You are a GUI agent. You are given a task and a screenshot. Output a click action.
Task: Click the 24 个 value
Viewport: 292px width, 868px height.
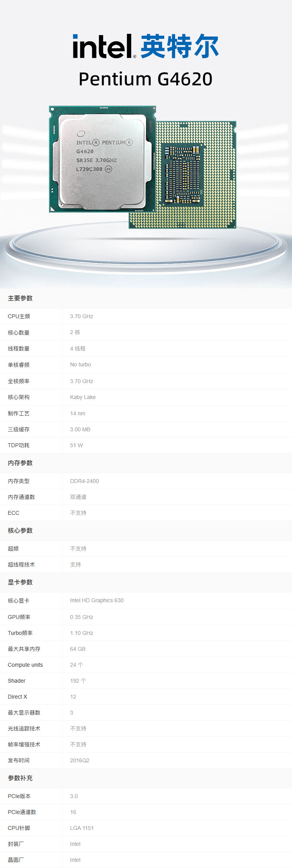[76, 665]
